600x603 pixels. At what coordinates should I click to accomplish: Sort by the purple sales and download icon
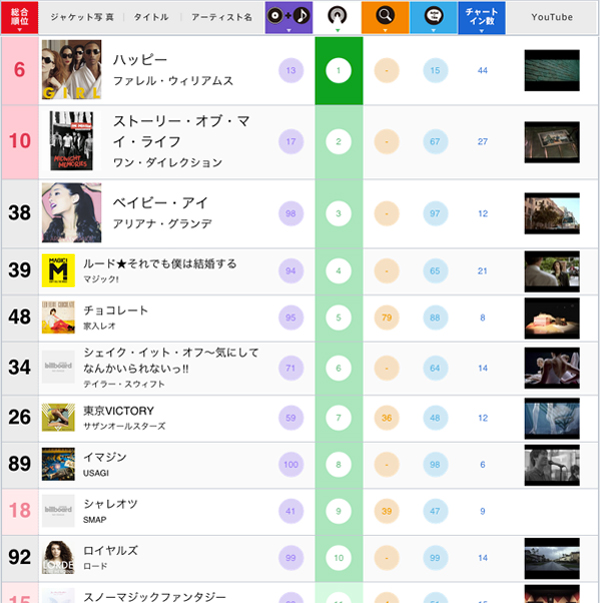(289, 18)
